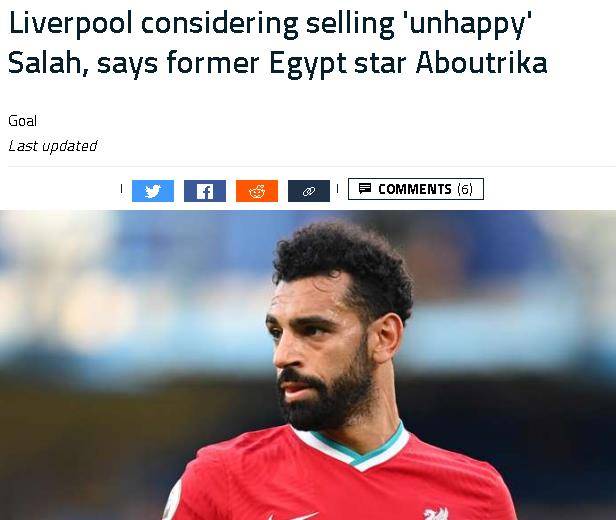616x520 pixels.
Task: Click the comment count (6)
Action: [465, 189]
